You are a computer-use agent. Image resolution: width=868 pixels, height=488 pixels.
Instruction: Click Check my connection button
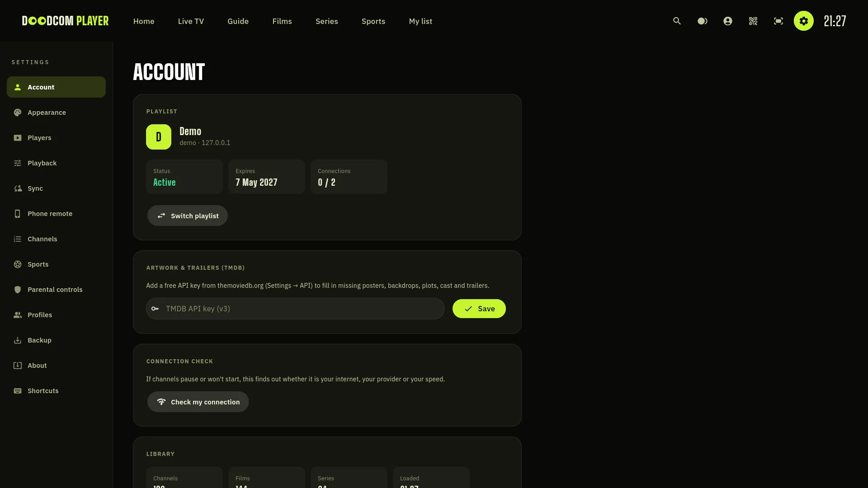(x=198, y=402)
